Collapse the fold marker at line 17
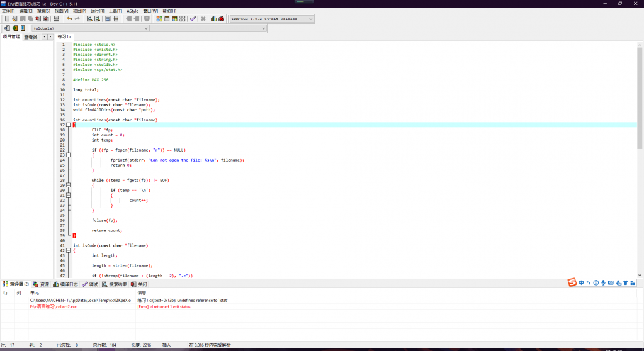Viewport: 644px width, 351px height. point(68,125)
